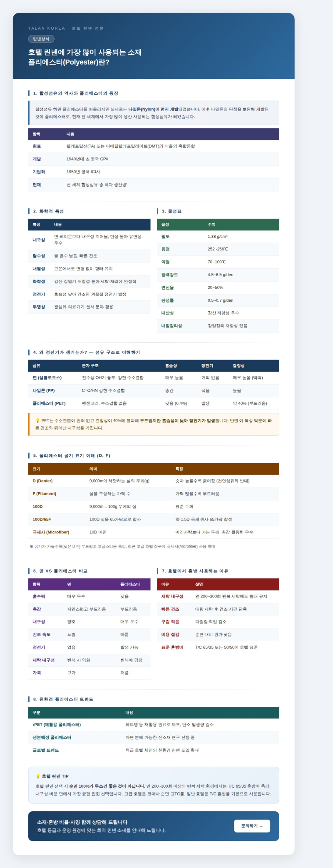Click the YALAN KOREA brand text

tap(47, 28)
